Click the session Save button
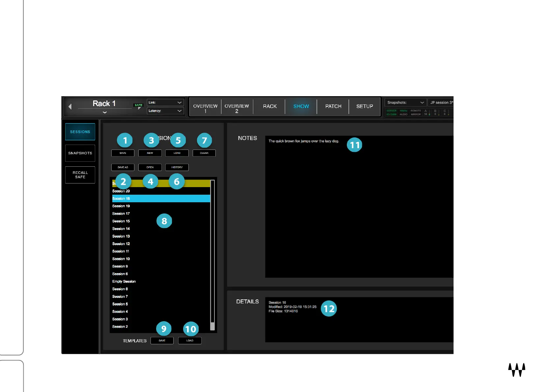 123,153
